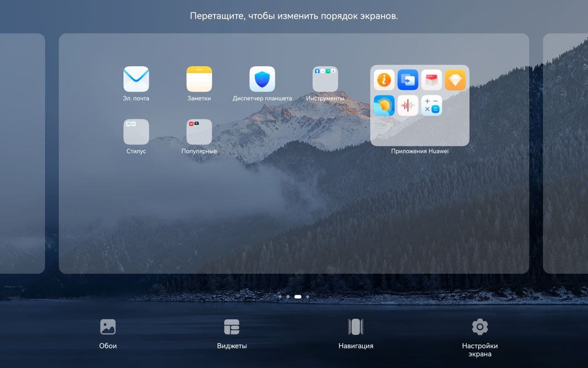The height and width of the screenshot is (368, 588).
Task: Open the blue device transfer app icon
Action: pos(408,80)
